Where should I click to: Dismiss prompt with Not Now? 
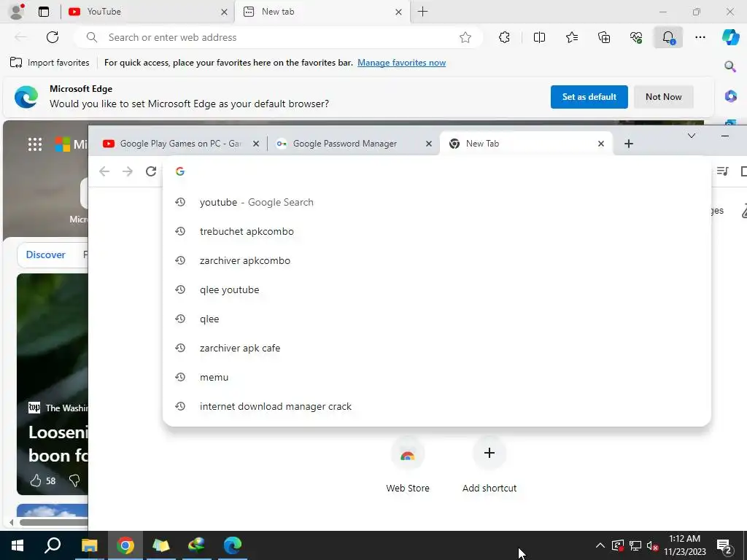point(663,97)
